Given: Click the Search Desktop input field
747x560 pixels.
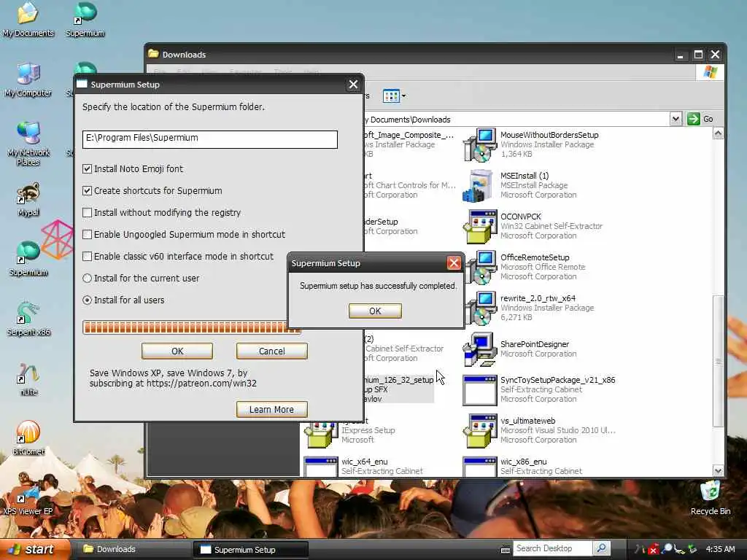Looking at the screenshot, I should (553, 548).
